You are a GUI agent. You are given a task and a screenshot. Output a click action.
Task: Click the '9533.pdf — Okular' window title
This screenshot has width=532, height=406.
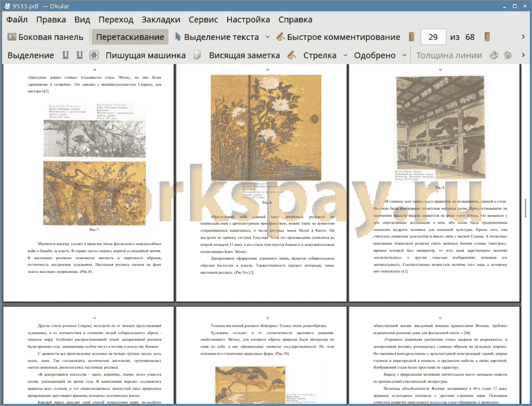tap(41, 6)
